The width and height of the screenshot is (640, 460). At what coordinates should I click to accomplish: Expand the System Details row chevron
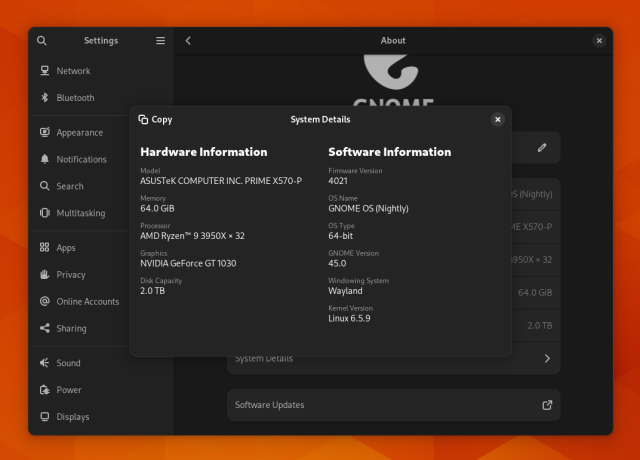pyautogui.click(x=547, y=358)
